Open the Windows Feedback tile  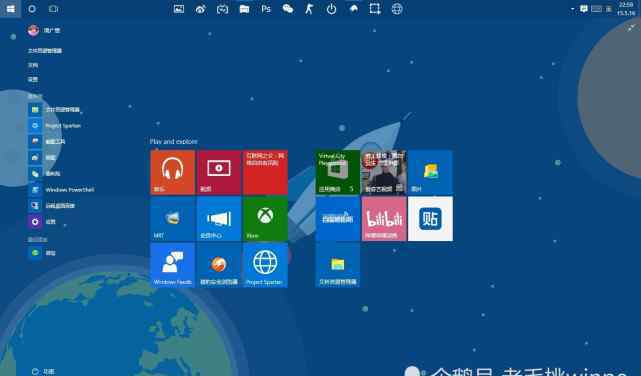173,265
